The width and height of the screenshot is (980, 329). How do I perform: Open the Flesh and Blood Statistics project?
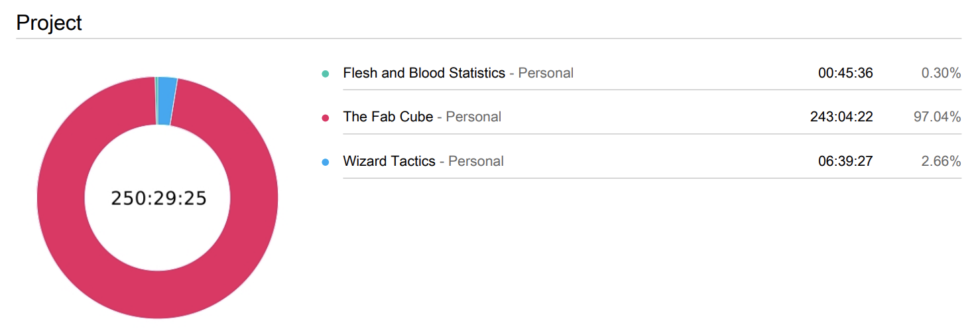[424, 73]
